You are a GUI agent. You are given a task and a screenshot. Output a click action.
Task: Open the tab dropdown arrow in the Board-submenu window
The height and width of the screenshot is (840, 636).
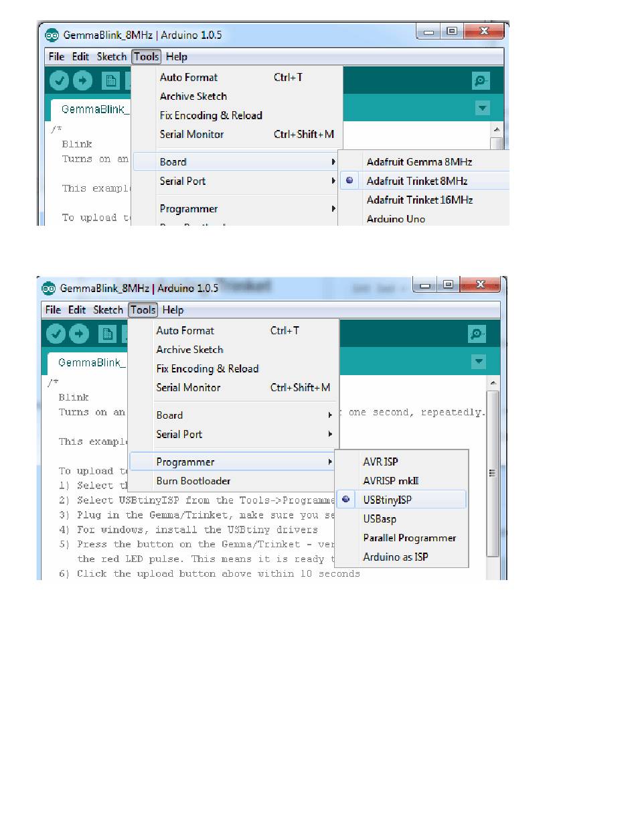(x=482, y=108)
